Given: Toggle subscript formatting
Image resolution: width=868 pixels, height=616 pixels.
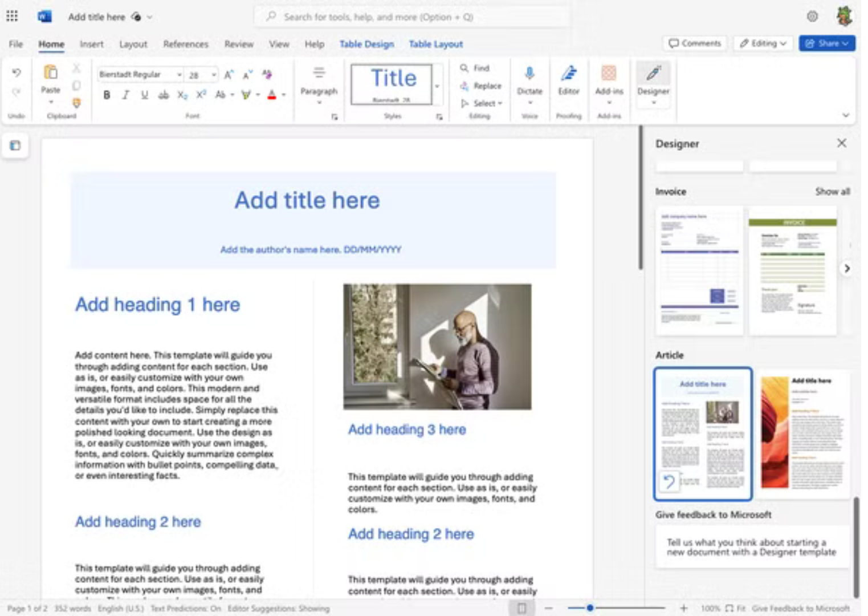Looking at the screenshot, I should tap(184, 96).
